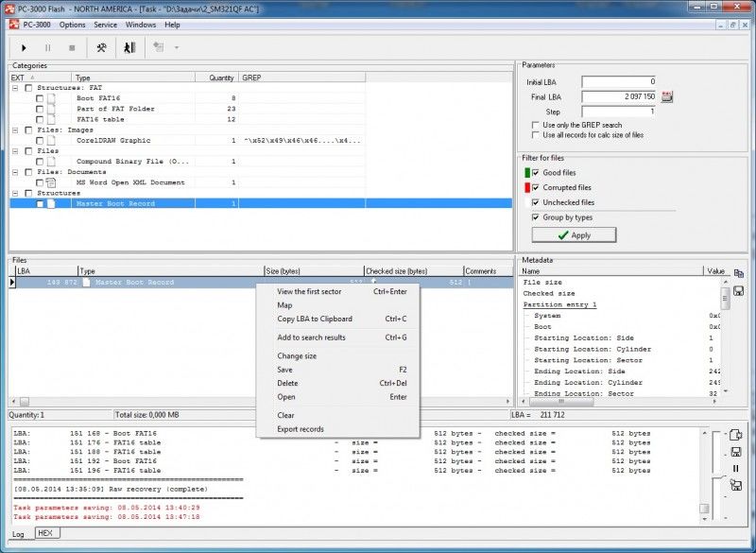The height and width of the screenshot is (553, 756).
Task: Select Add to search results menu item
Action: (x=337, y=337)
